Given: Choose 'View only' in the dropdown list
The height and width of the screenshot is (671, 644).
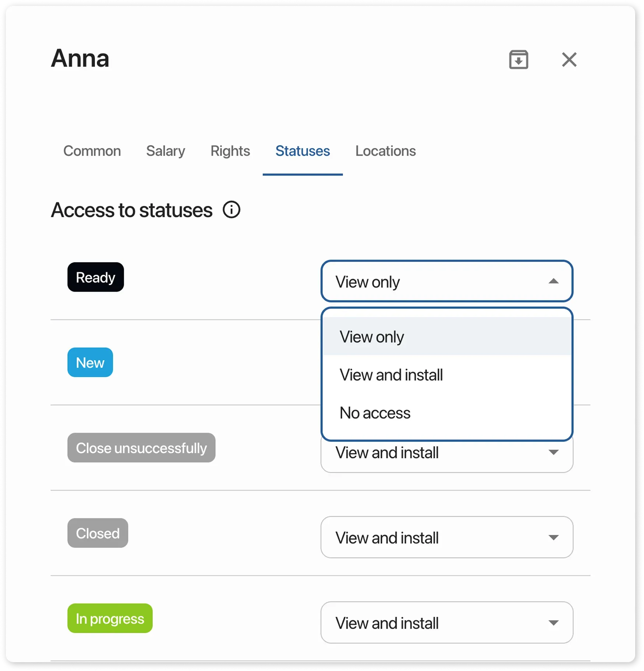Looking at the screenshot, I should [x=372, y=337].
